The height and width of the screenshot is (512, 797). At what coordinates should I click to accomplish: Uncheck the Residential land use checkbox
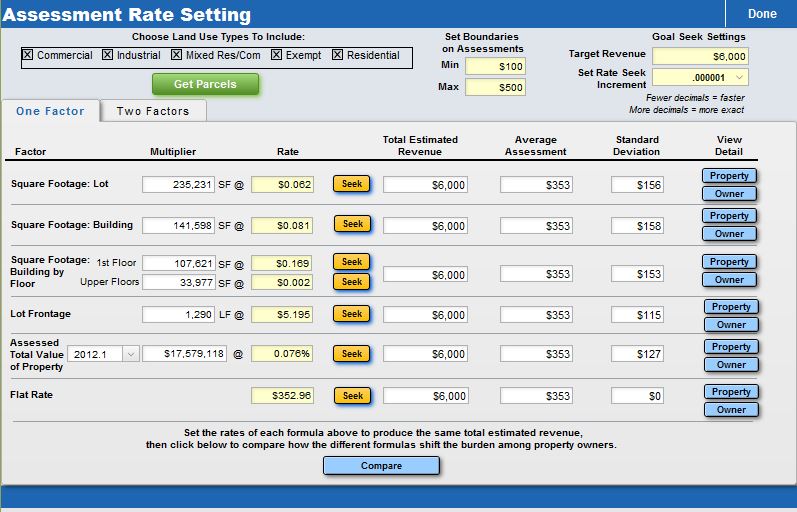click(x=338, y=56)
